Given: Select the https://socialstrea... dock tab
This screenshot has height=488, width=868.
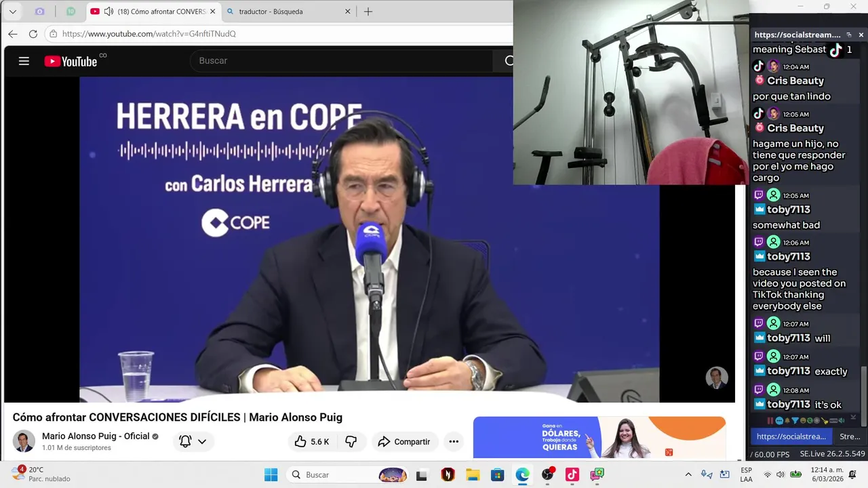Looking at the screenshot, I should click(x=791, y=436).
